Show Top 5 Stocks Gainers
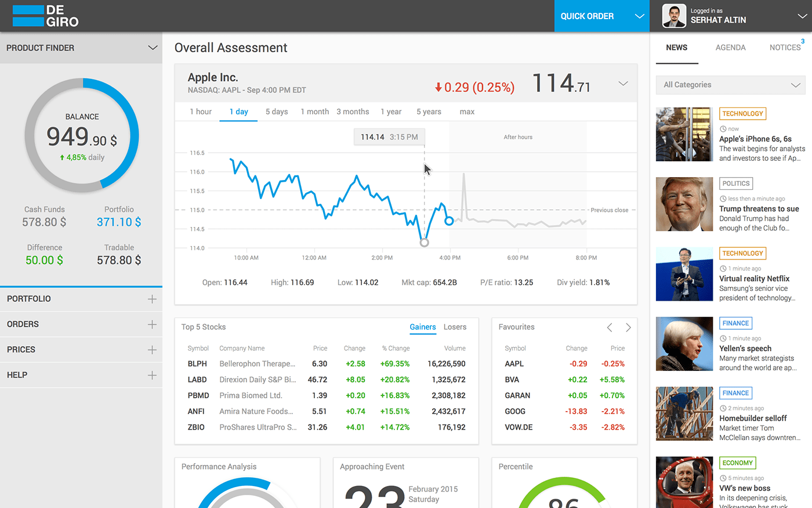Viewport: 812px width, 508px height. click(x=423, y=327)
